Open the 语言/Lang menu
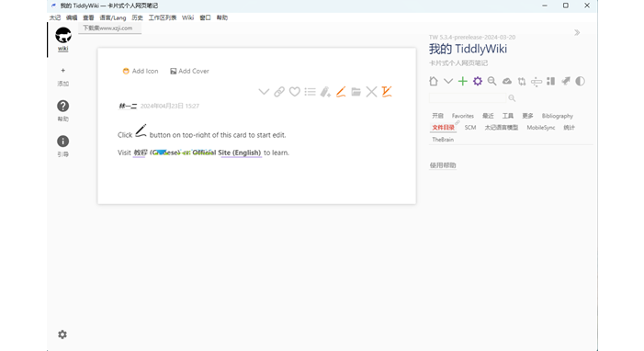 coord(113,17)
